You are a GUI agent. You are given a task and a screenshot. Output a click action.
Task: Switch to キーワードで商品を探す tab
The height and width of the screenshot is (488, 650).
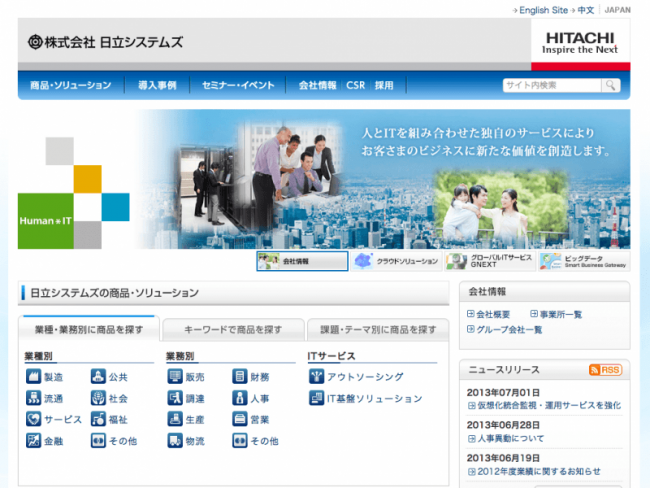[x=233, y=329]
